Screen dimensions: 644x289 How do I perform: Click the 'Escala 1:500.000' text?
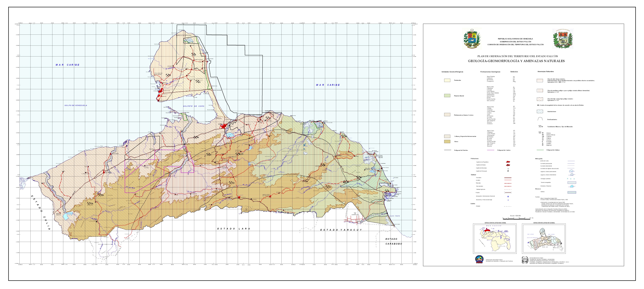click(x=515, y=216)
